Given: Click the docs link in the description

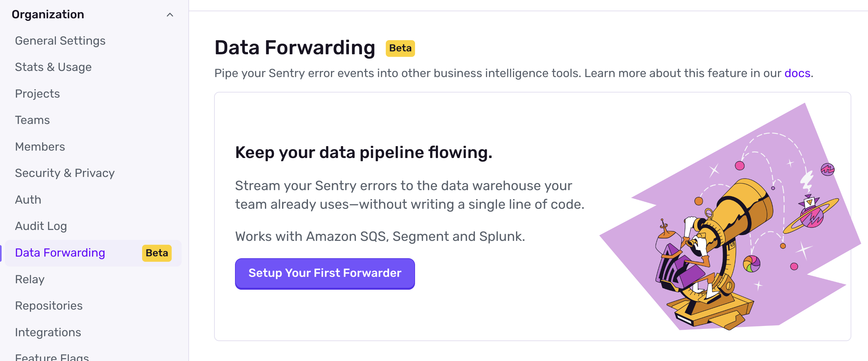Looking at the screenshot, I should point(797,73).
